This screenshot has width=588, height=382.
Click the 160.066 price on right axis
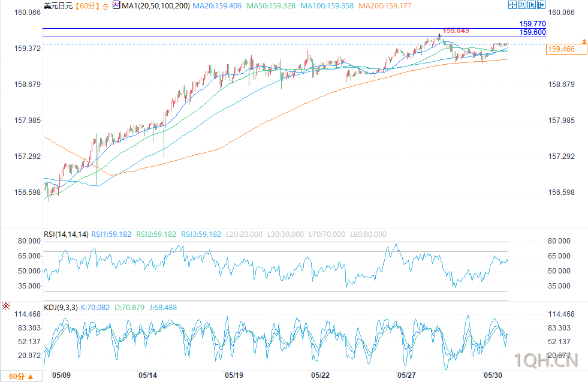(562, 13)
